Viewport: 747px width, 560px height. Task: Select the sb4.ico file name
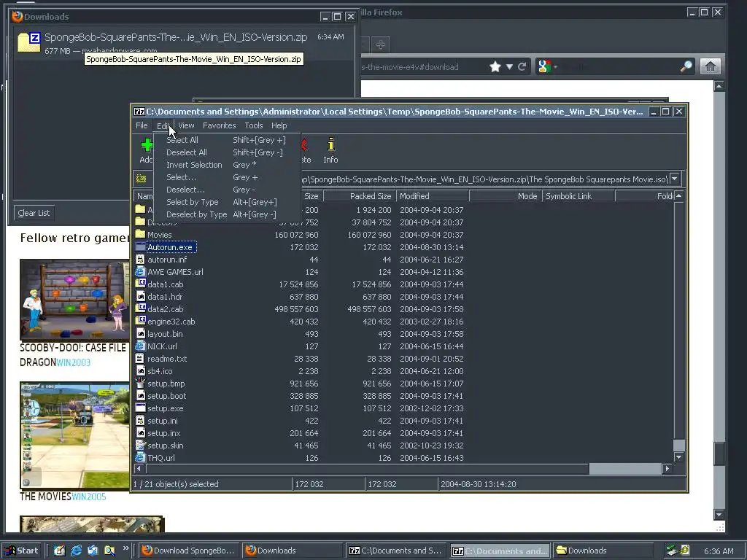(160, 371)
